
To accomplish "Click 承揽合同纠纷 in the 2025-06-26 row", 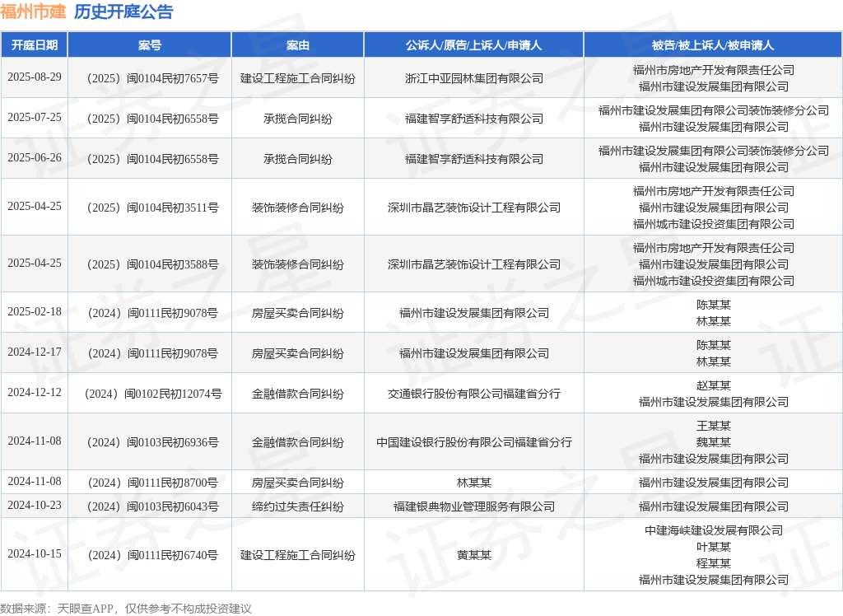I will 298,159.
